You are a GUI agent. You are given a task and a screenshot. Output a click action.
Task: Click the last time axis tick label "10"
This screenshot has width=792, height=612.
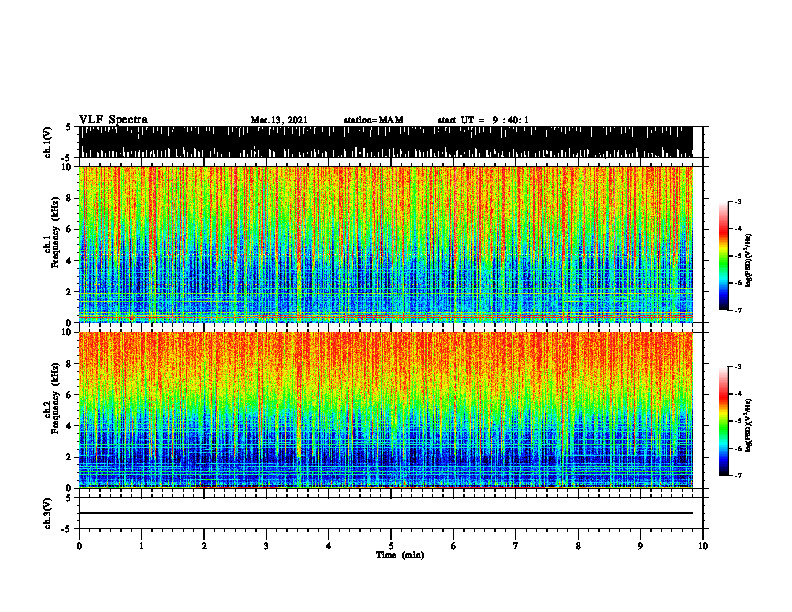pyautogui.click(x=703, y=546)
